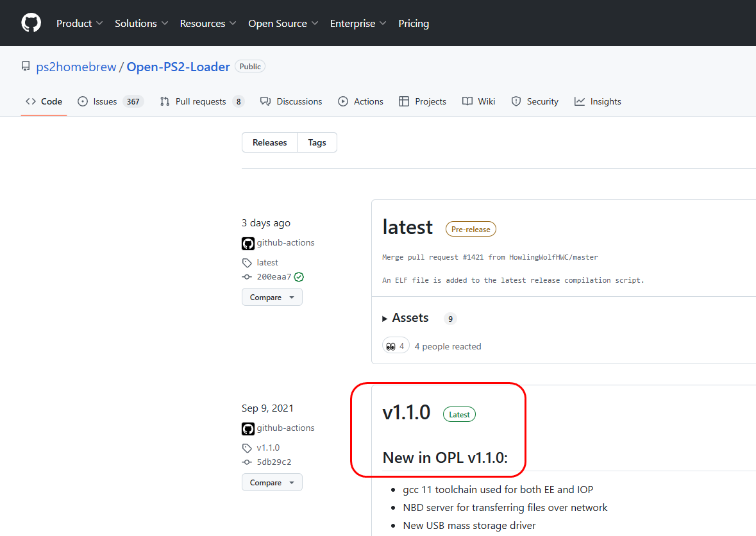Viewport: 756px width, 536px height.
Task: Open the Pricing page link
Action: point(414,23)
